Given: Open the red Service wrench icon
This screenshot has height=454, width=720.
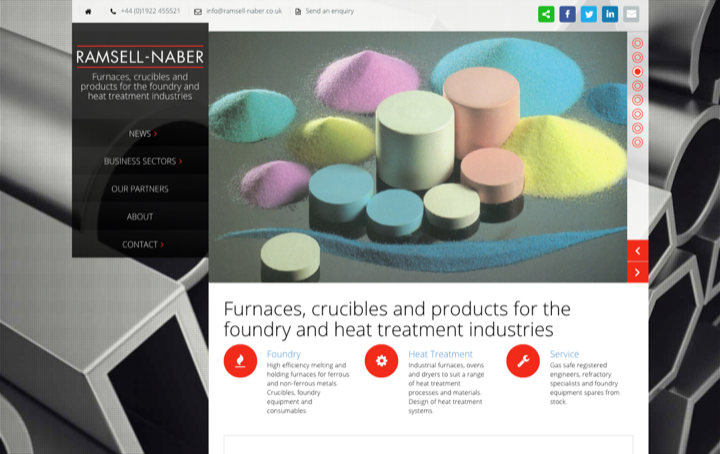Looking at the screenshot, I should [x=523, y=361].
